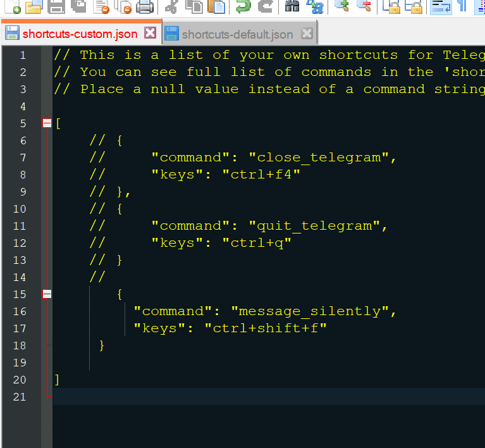The height and width of the screenshot is (448, 485).
Task: Toggle word wrap toolbar button
Action: (441, 6)
